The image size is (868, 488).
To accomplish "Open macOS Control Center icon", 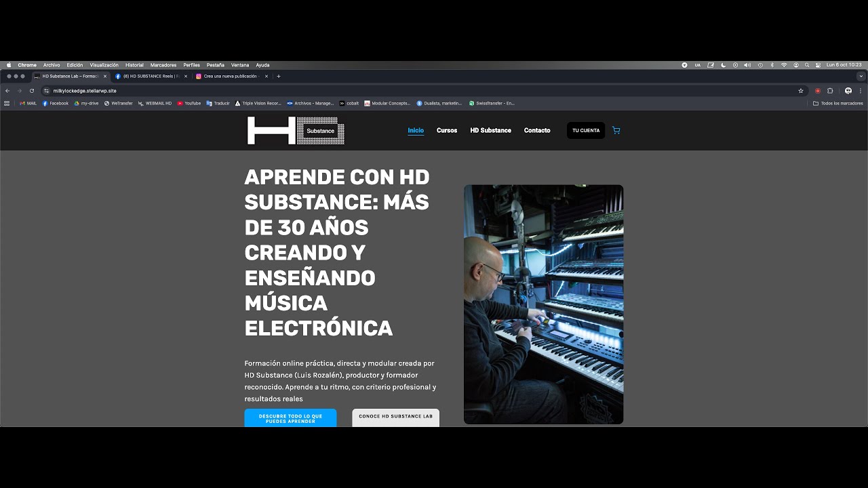I will click(x=818, y=65).
